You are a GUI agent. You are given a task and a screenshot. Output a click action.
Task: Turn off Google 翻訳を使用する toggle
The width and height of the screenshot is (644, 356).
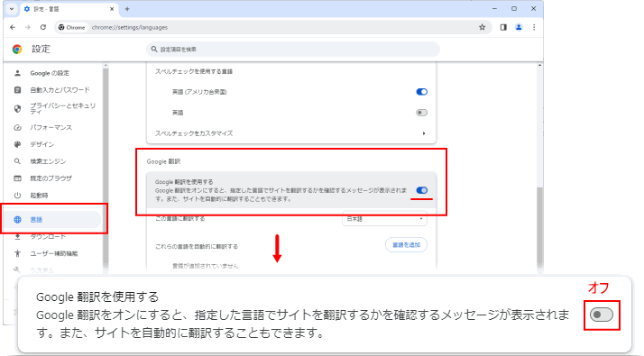(422, 190)
